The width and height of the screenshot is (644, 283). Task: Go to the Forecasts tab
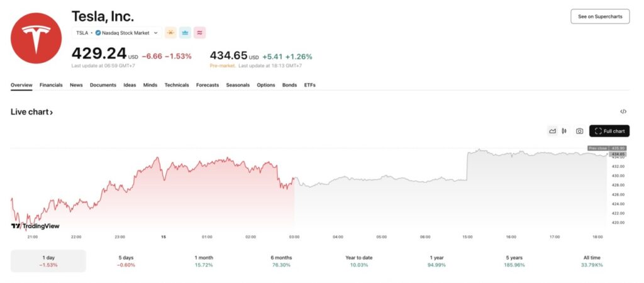pos(208,85)
